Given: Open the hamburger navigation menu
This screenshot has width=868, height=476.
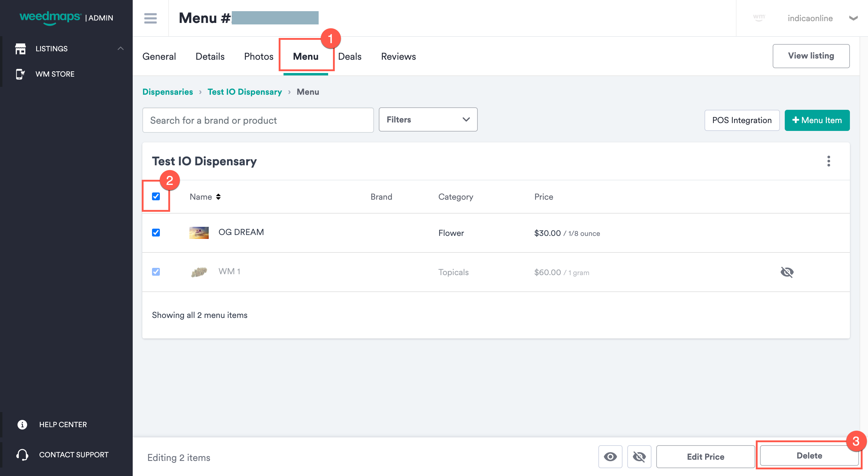Looking at the screenshot, I should click(150, 18).
